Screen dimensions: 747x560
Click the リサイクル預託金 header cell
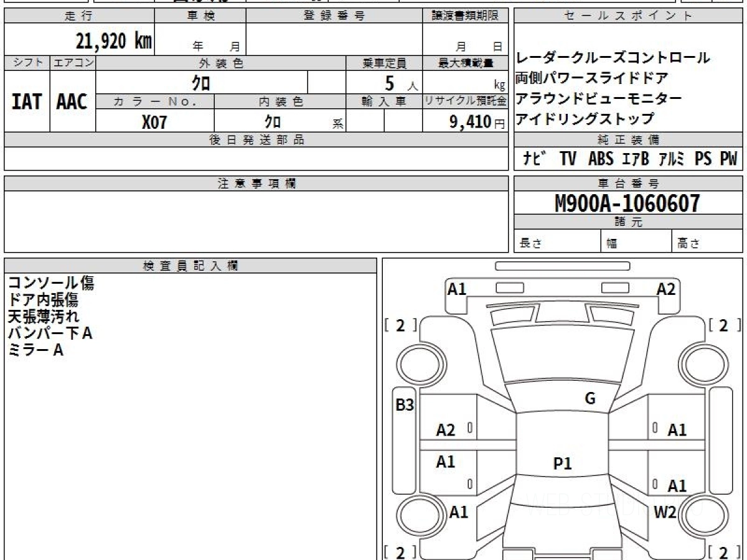(465, 101)
